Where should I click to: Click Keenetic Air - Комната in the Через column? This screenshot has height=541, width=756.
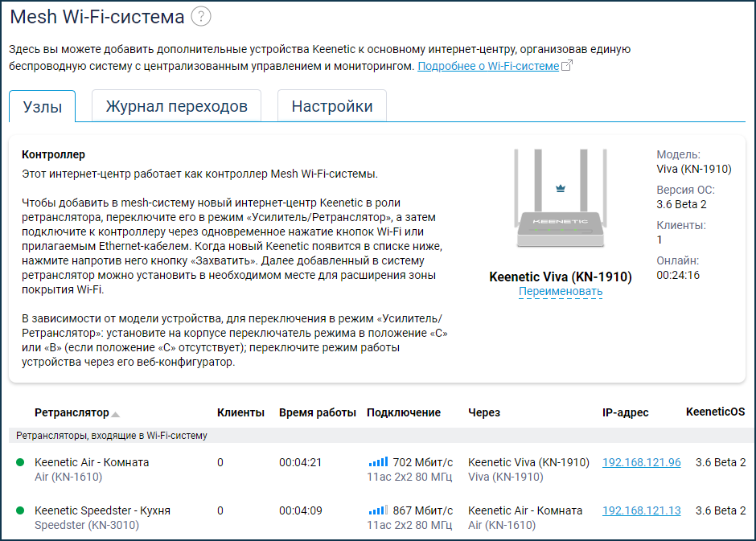(x=525, y=510)
